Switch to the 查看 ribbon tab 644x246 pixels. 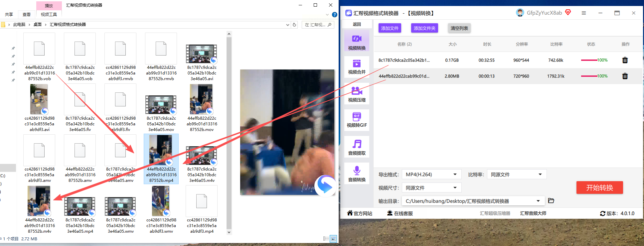coord(27,14)
